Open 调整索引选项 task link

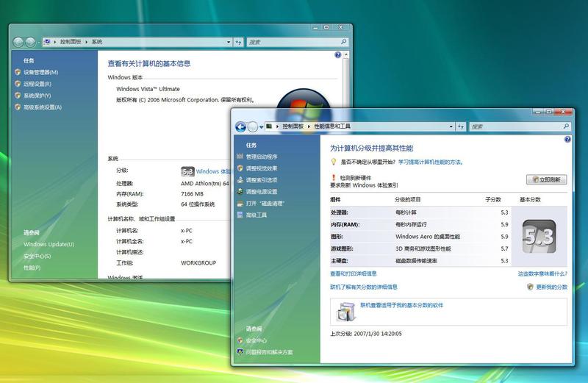[x=262, y=180]
